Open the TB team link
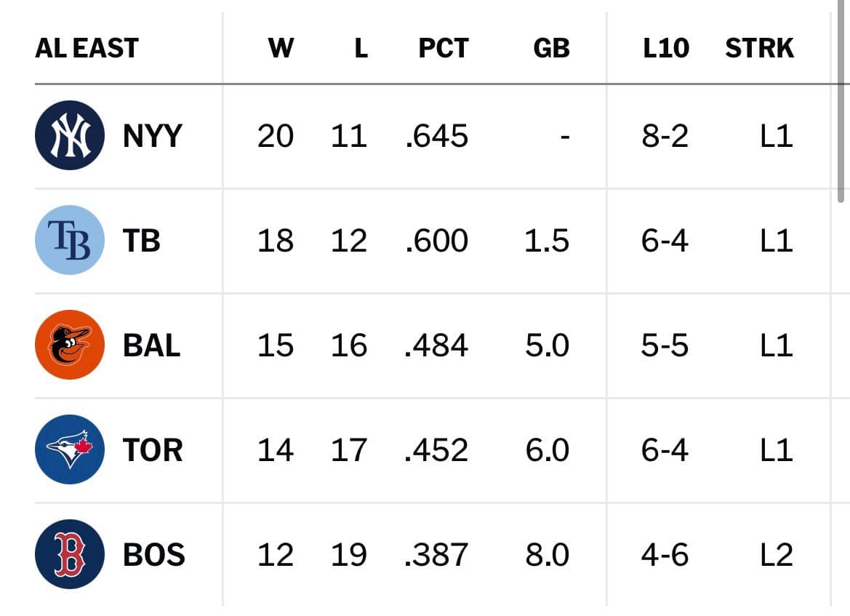The width and height of the screenshot is (850, 616). 142,241
